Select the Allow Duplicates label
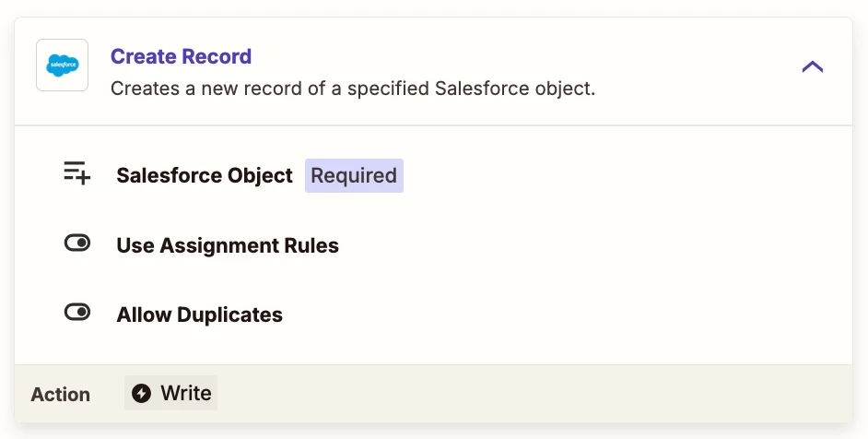The width and height of the screenshot is (868, 439). pyautogui.click(x=199, y=314)
